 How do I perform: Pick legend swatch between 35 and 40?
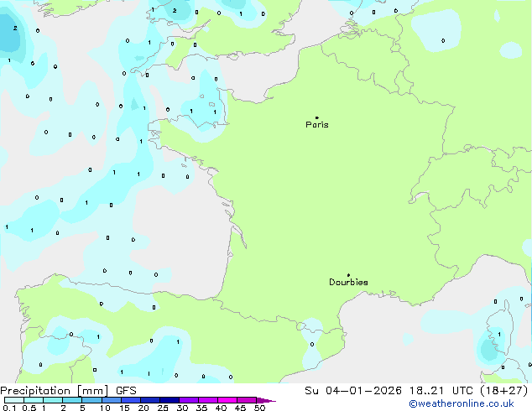click(208, 400)
